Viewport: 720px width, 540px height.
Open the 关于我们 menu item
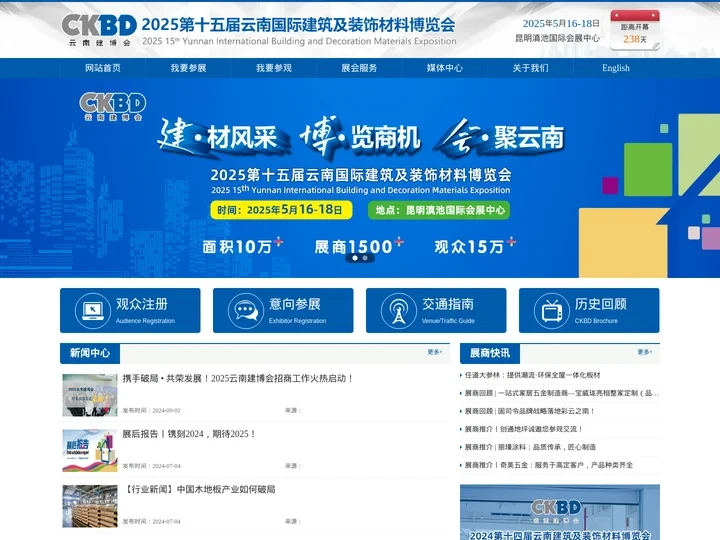point(530,68)
